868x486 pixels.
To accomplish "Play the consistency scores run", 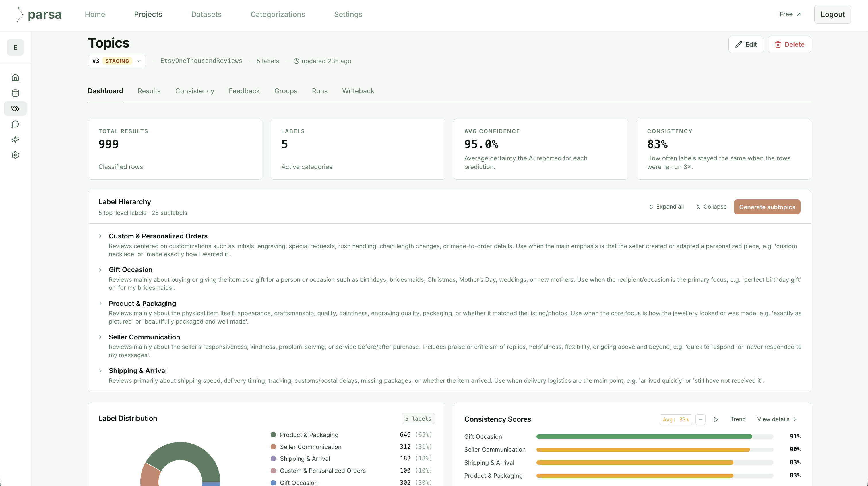I will (716, 419).
